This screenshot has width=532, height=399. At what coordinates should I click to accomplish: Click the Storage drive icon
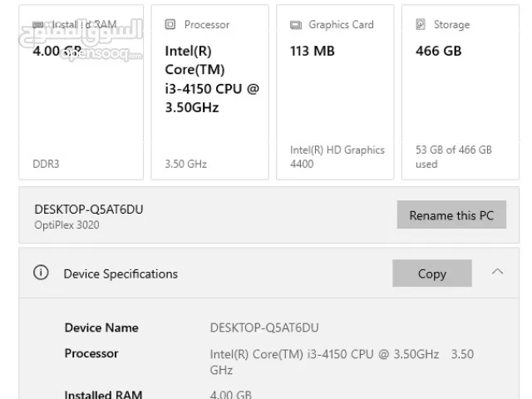(x=421, y=25)
